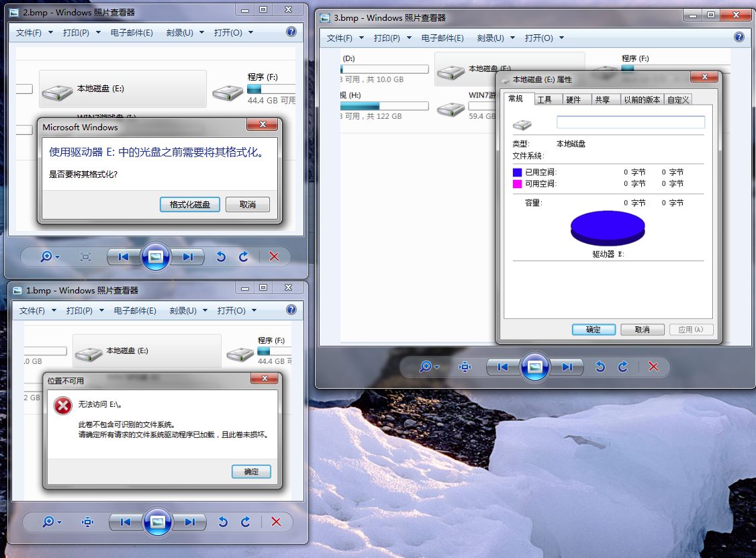Start slideshow in 2.bmp viewer
Screen dimensions: 756x558
[155, 257]
